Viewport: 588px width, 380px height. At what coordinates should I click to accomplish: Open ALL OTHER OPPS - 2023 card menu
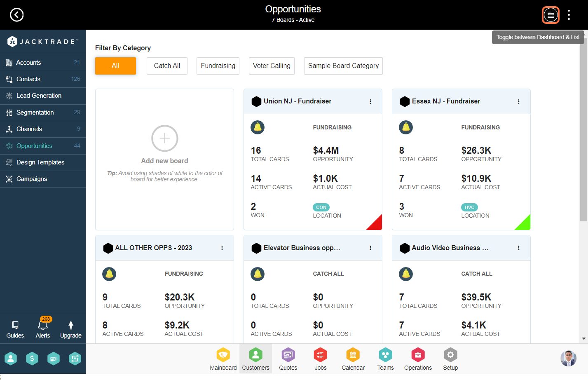tap(222, 248)
